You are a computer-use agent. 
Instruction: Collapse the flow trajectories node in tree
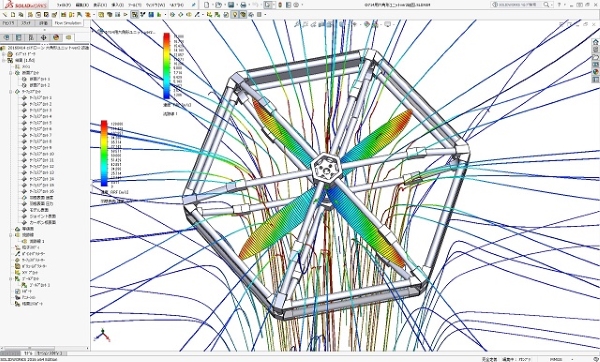[x=11, y=235]
